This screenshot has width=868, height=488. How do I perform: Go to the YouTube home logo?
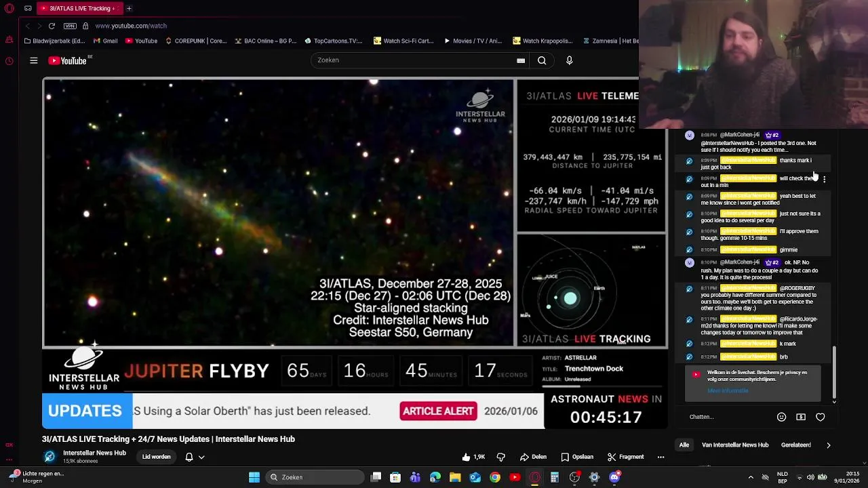pos(68,60)
